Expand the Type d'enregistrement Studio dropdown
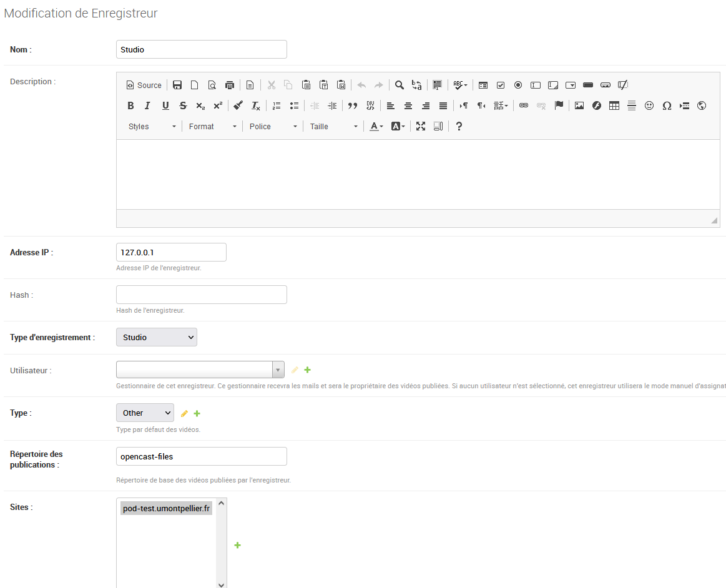The width and height of the screenshot is (726, 588). point(157,337)
